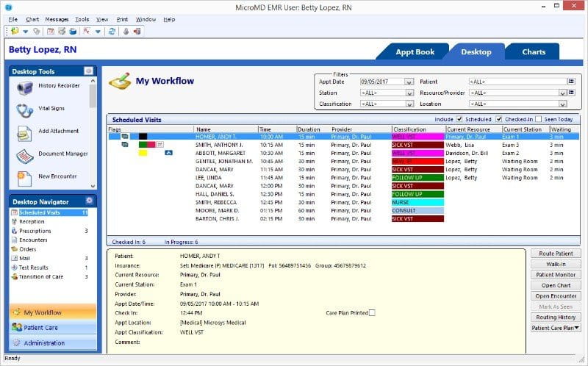This screenshot has height=366, width=588.
Task: Open the History Recorder tool
Action: (x=48, y=87)
